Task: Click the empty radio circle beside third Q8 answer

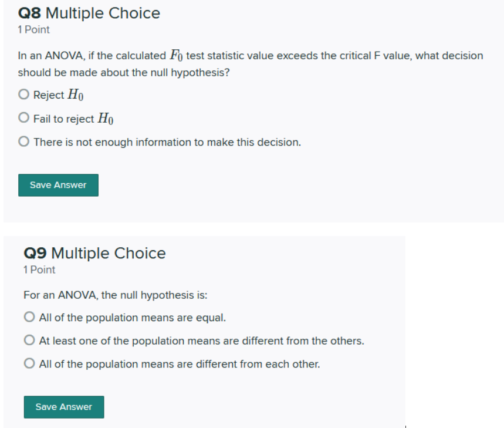Action: pos(23,141)
